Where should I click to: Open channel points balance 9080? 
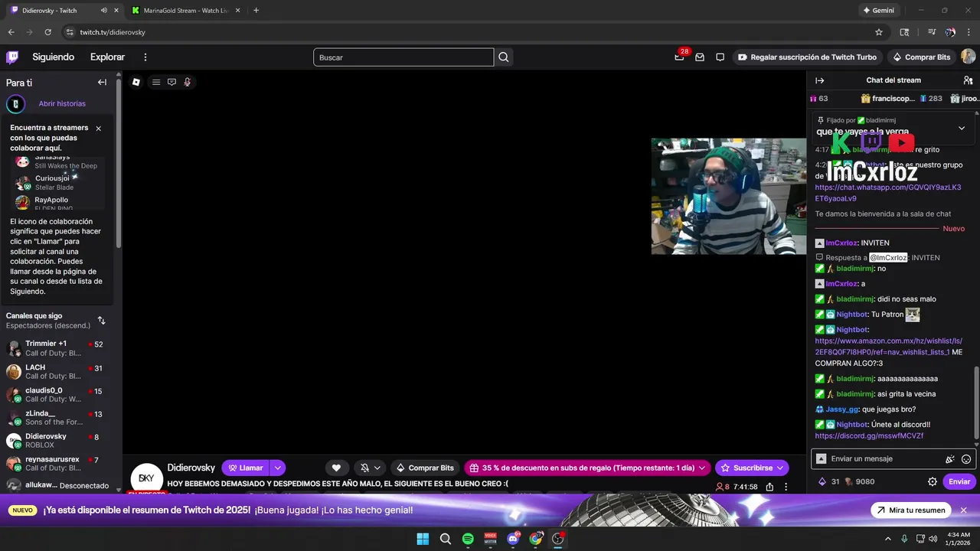pos(860,481)
